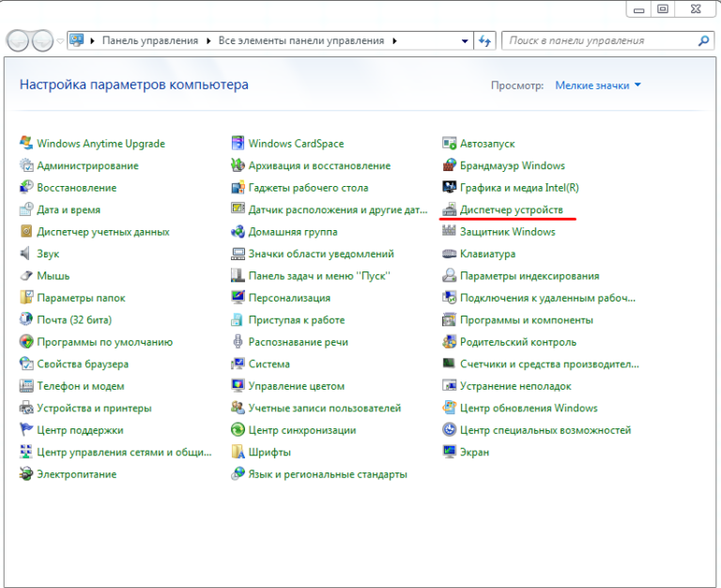The image size is (721, 588).
Task: Open Датчик расположения и другие датчики link
Action: tap(338, 209)
